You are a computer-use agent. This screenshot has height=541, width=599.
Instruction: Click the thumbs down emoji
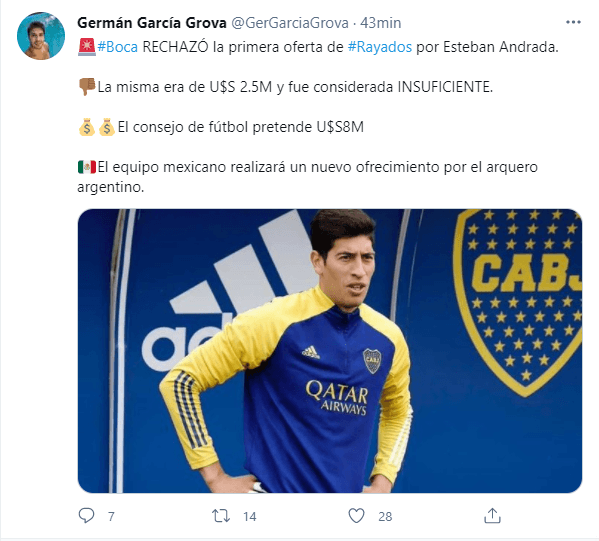pos(87,87)
